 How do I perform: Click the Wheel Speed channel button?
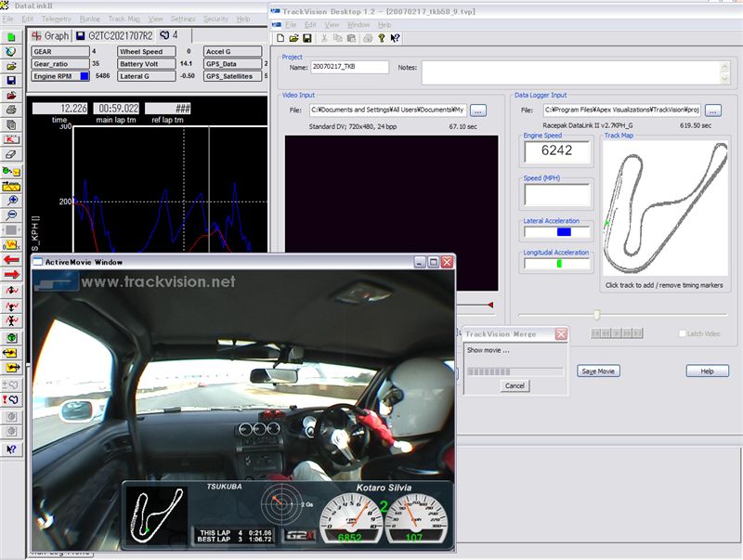tap(147, 52)
